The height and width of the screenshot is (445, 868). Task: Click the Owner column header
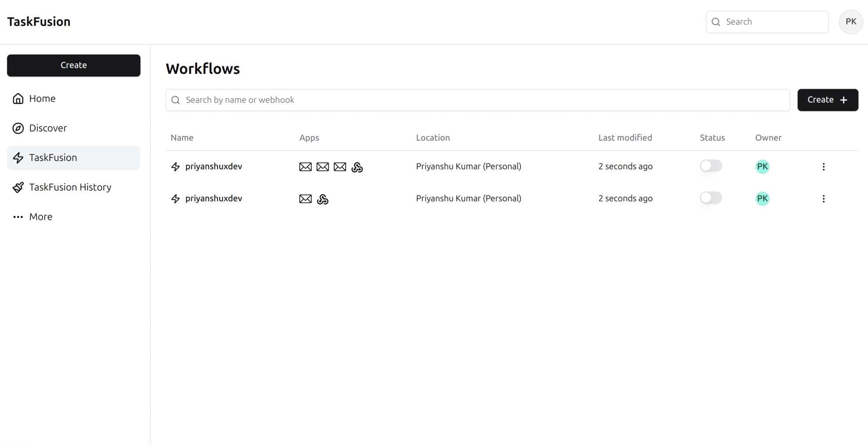768,138
